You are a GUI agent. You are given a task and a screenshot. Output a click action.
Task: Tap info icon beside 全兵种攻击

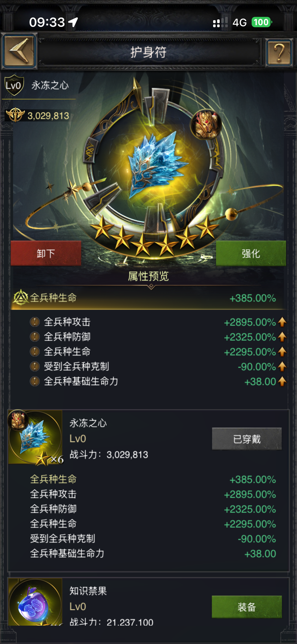pos(35,322)
